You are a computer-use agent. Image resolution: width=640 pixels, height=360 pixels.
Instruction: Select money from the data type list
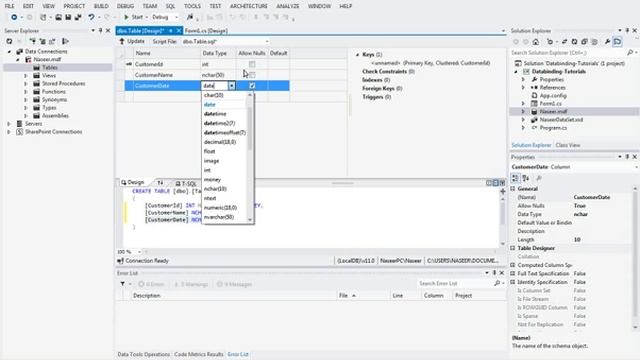pos(212,180)
